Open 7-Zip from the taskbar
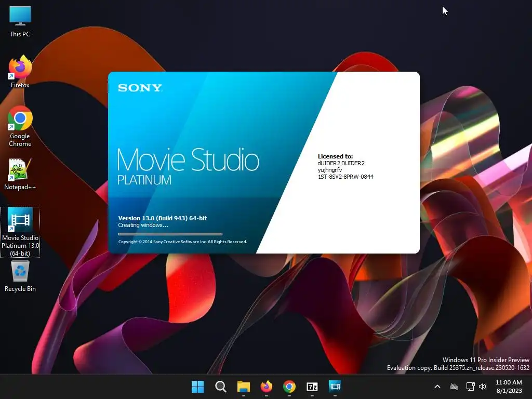This screenshot has height=399, width=532. point(312,387)
